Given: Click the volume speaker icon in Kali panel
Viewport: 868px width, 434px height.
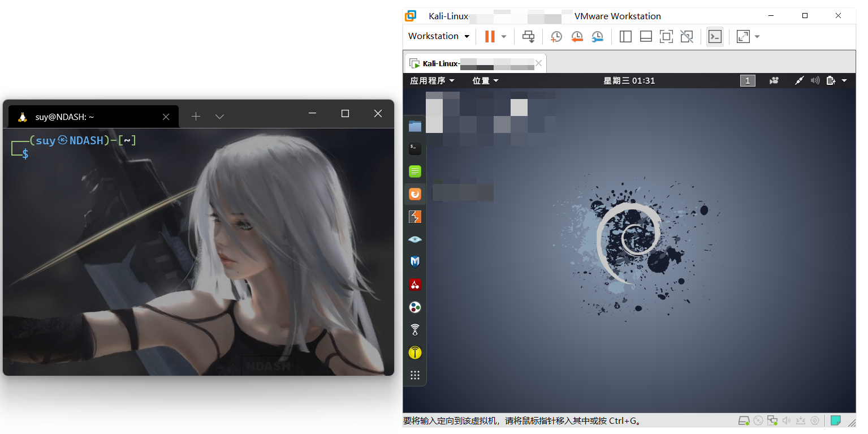Looking at the screenshot, I should click(815, 80).
